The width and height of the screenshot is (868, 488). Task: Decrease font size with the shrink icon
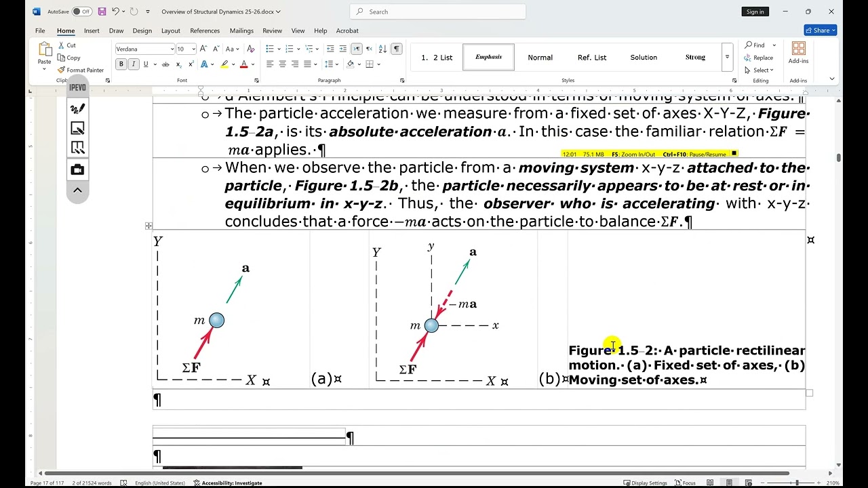(x=216, y=49)
